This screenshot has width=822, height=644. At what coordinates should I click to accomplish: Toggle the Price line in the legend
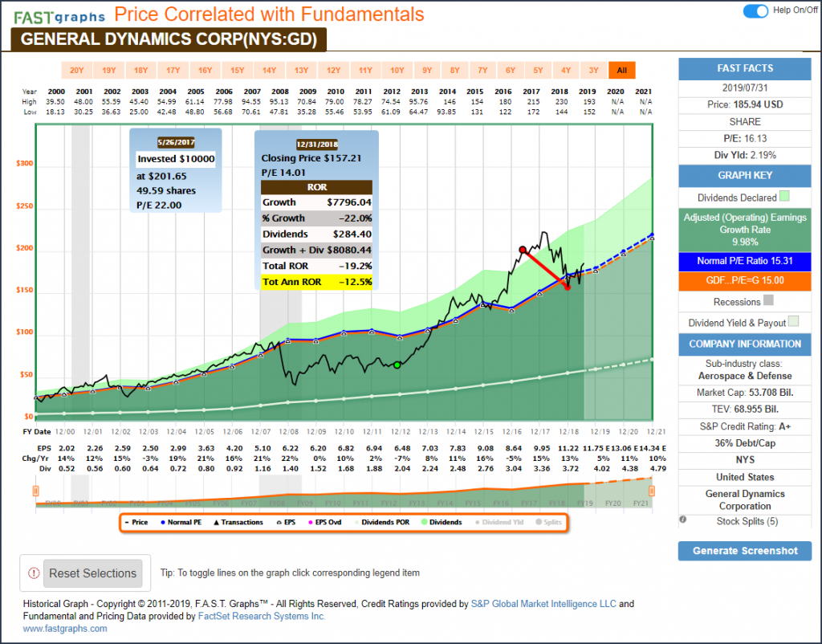(x=135, y=522)
